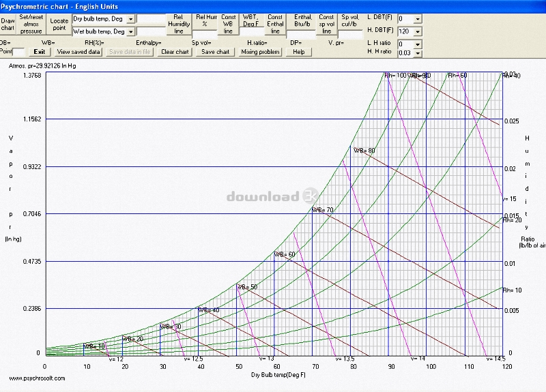Click the Exit button
Image resolution: width=546 pixels, height=392 pixels.
pyautogui.click(x=40, y=52)
